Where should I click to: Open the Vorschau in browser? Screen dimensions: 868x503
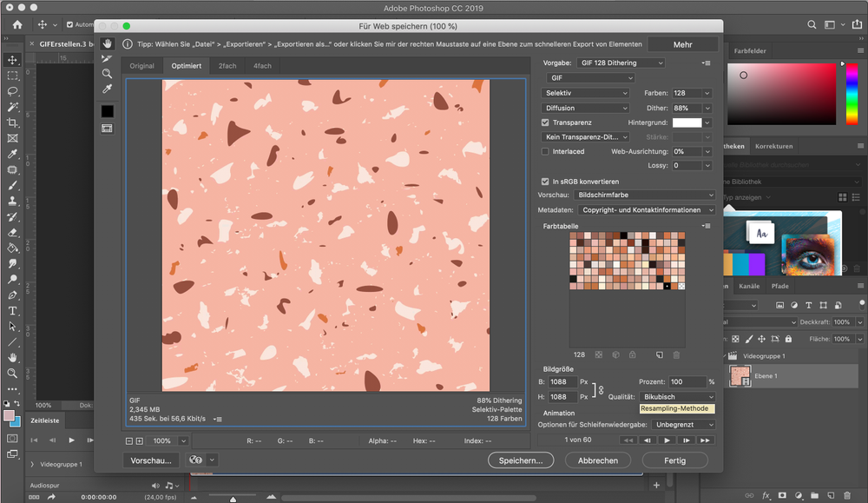pyautogui.click(x=151, y=460)
